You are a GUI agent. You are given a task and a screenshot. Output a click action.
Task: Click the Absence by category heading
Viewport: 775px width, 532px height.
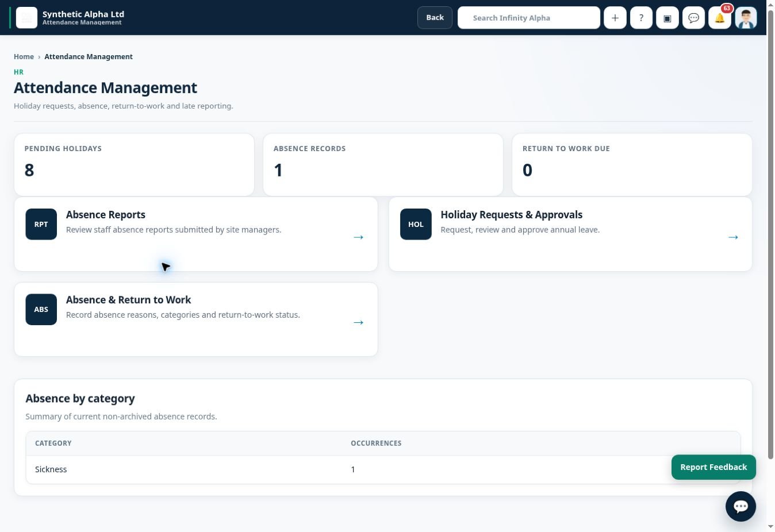click(x=80, y=398)
